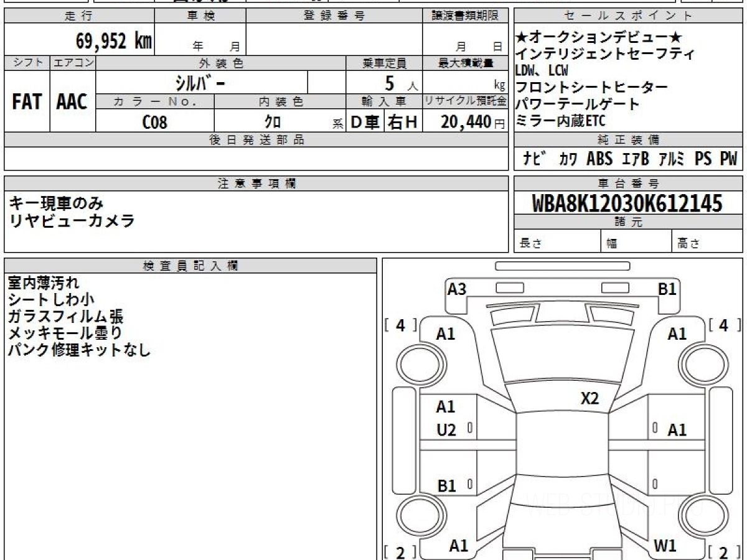Click the "エアコン" label
Screen dimensions: 747x560
[73, 63]
